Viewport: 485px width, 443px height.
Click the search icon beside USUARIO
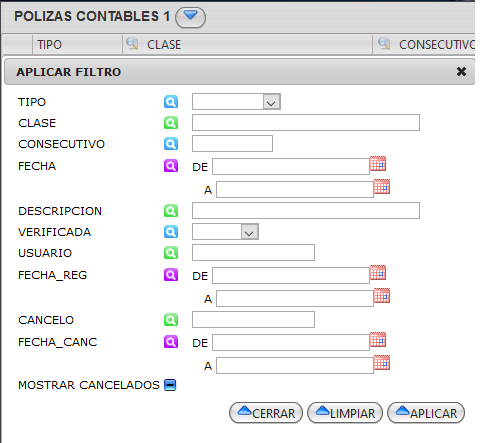click(171, 253)
